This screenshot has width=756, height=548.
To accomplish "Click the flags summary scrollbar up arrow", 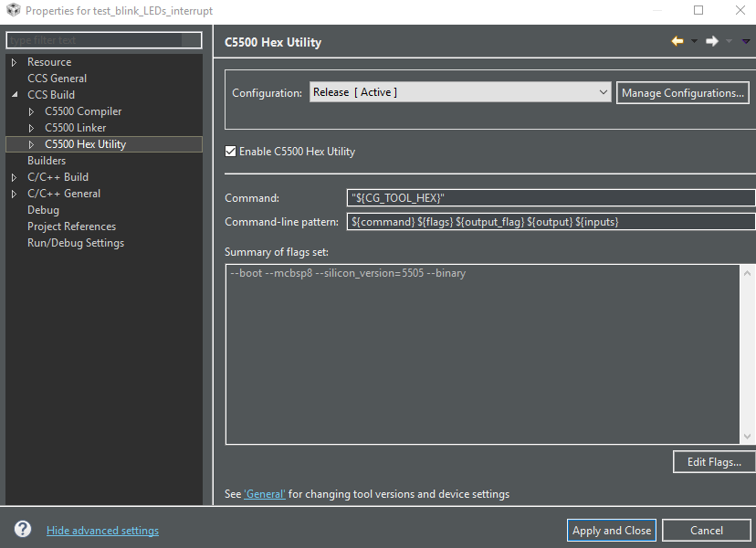I will click(747, 273).
